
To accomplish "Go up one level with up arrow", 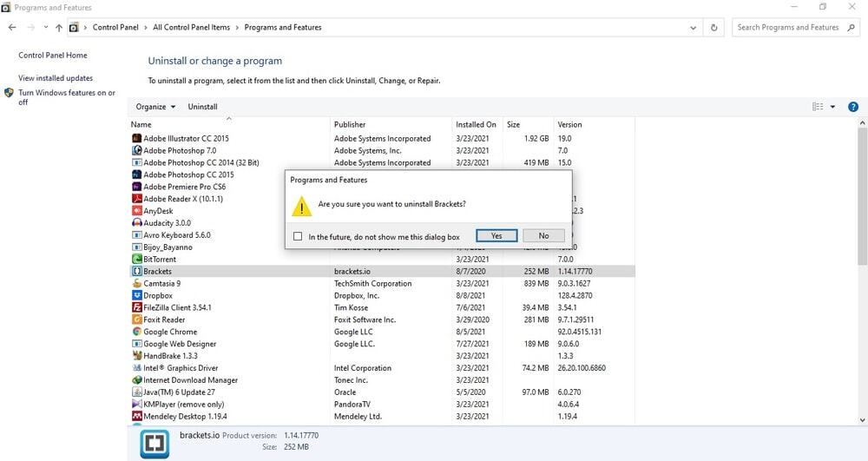I will coord(59,28).
